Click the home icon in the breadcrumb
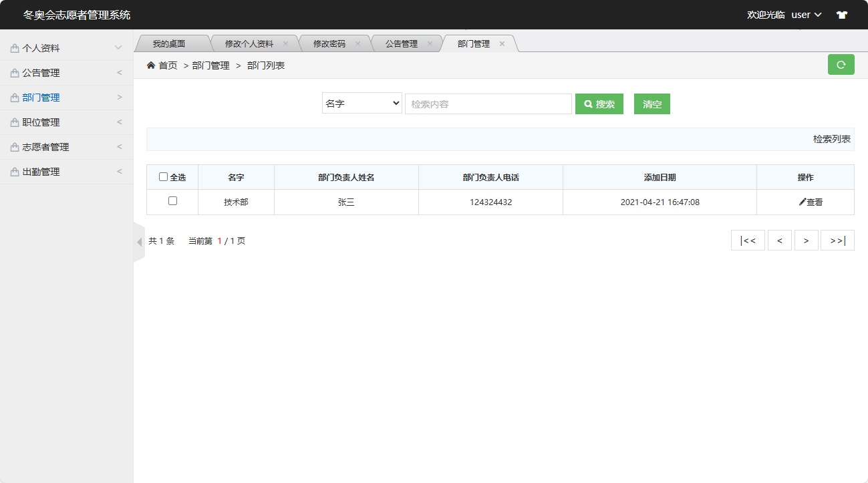Viewport: 868px width, 483px height. [150, 65]
